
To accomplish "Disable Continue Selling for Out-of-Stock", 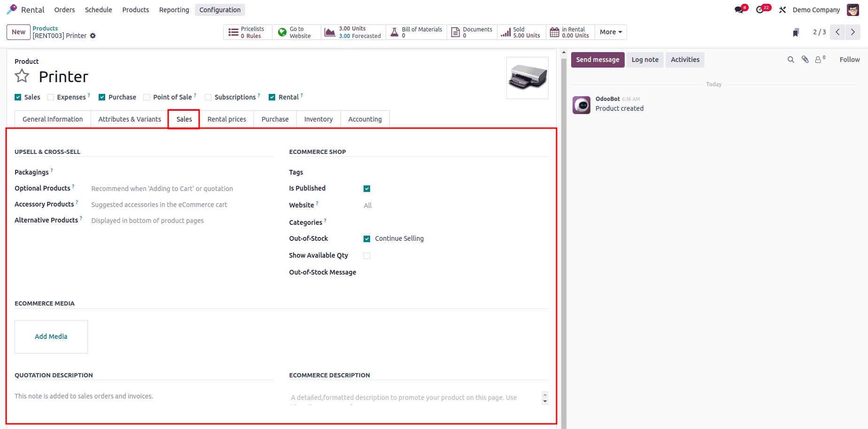I will [x=367, y=238].
